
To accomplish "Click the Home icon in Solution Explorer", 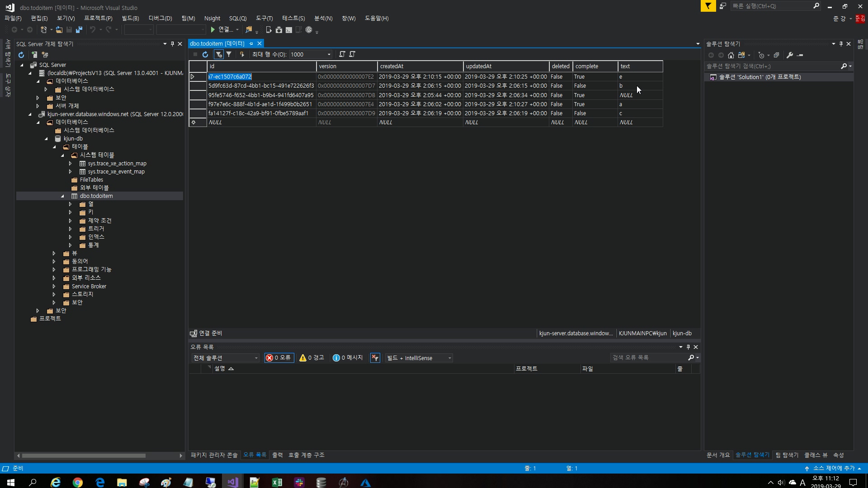I will pos(731,55).
